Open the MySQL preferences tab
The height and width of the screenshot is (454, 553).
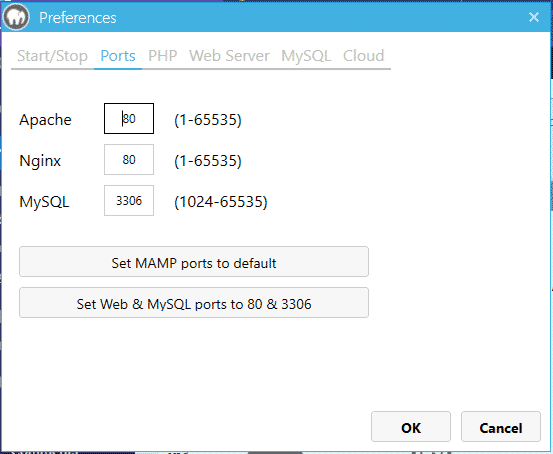tap(306, 56)
